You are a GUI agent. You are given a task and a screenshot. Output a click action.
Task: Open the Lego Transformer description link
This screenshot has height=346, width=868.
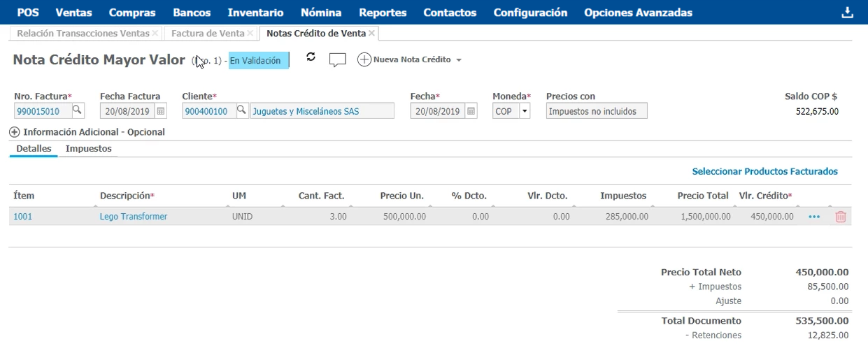click(x=134, y=217)
